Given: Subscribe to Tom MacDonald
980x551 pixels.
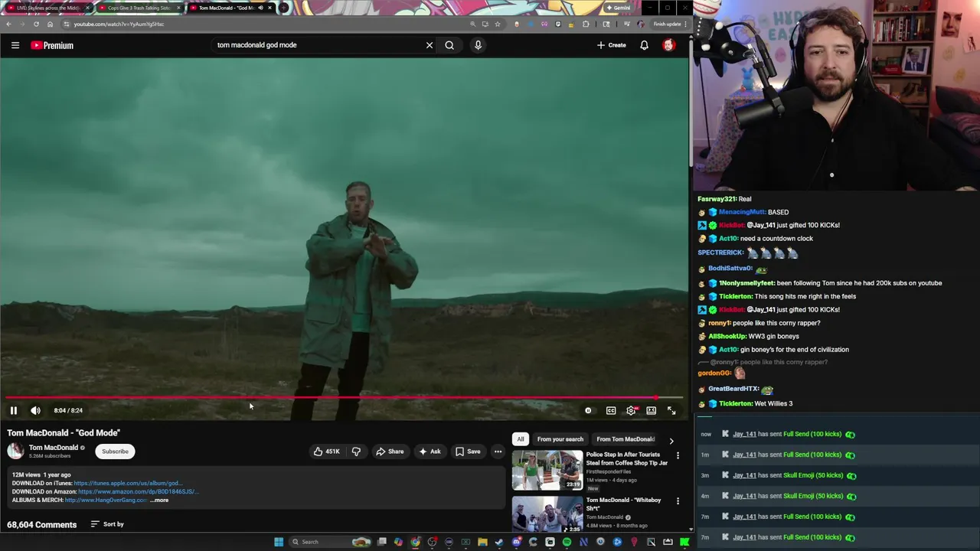Looking at the screenshot, I should click(x=115, y=452).
